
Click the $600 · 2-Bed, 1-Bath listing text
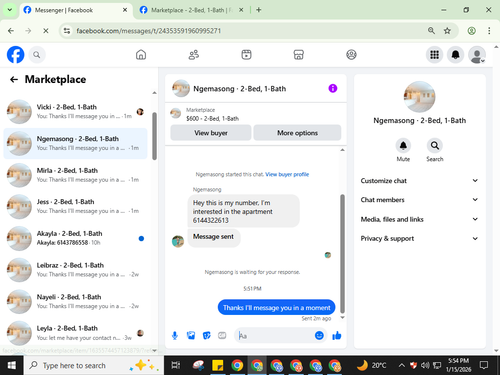click(x=212, y=118)
